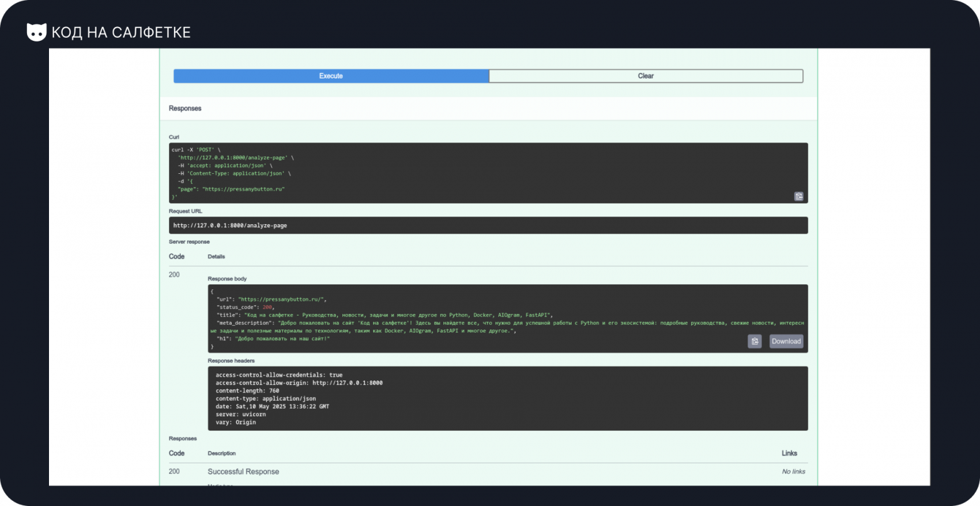
Task: Click the 'Response body' label
Action: click(x=227, y=279)
